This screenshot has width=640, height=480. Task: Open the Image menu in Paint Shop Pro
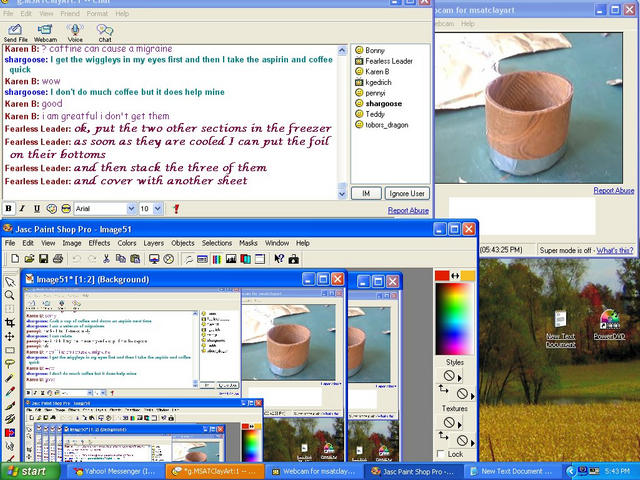pos(72,243)
